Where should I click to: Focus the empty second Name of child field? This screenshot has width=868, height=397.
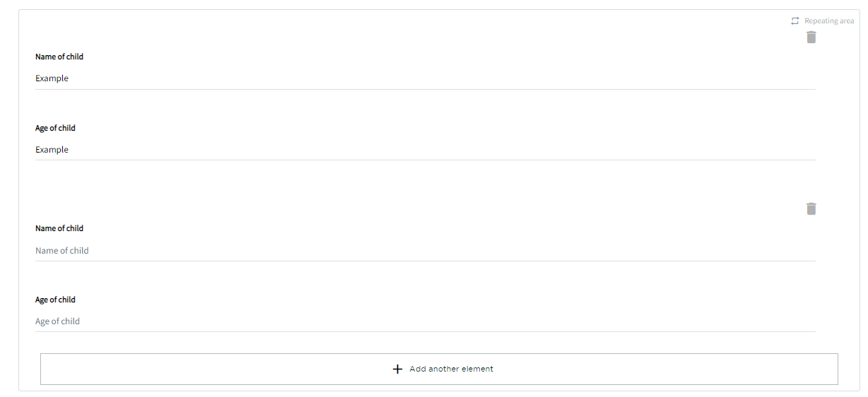pos(424,251)
